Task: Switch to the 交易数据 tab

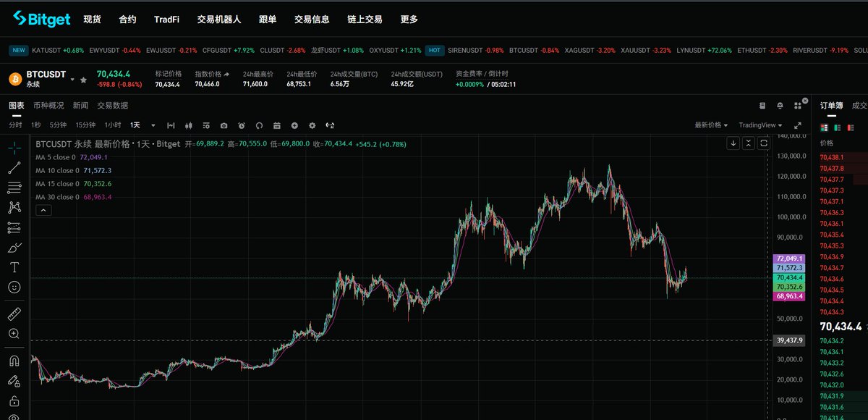Action: tap(113, 106)
